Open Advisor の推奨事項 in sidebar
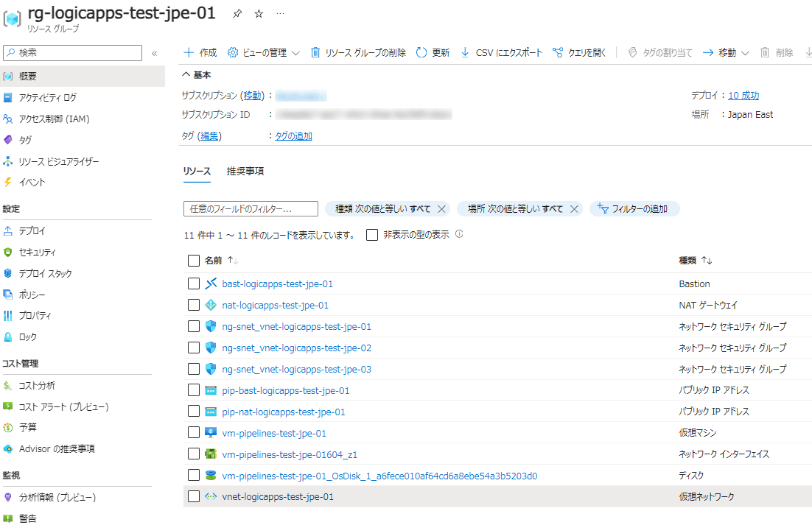The width and height of the screenshot is (812, 525). 57,449
